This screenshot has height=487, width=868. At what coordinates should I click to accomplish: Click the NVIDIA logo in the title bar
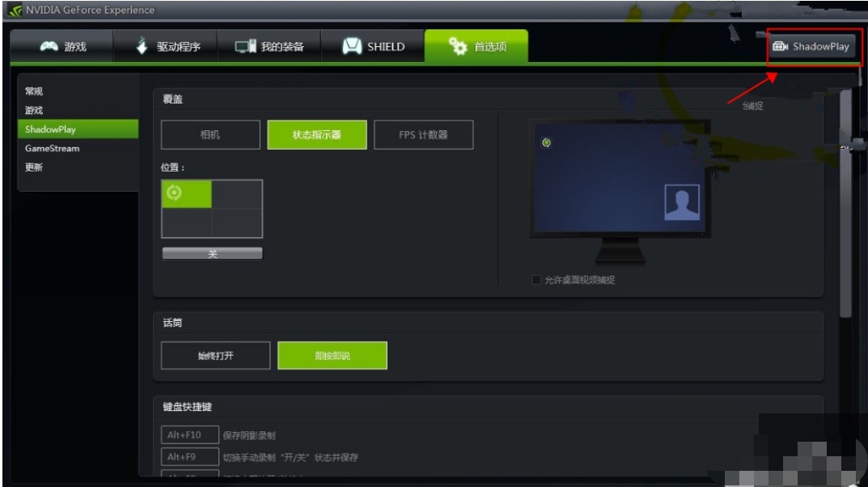point(15,10)
